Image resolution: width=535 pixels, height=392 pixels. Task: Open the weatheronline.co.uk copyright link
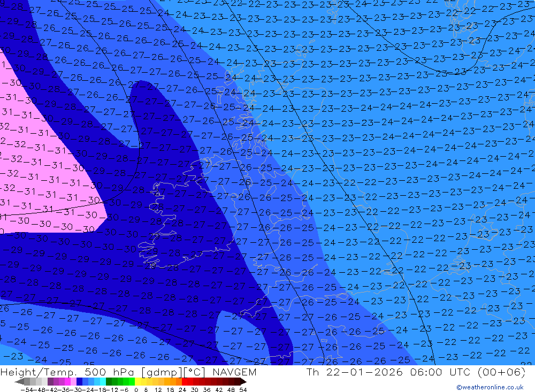point(490,387)
